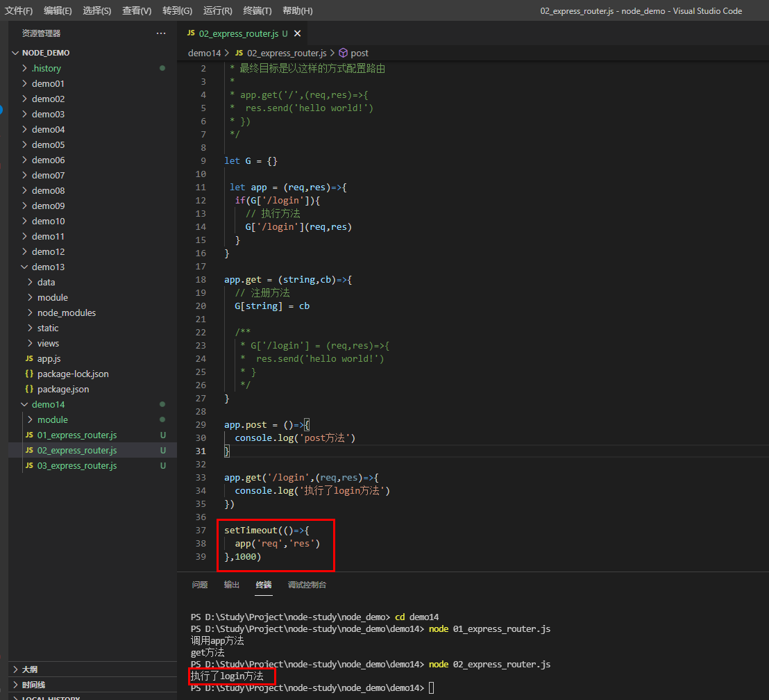The width and height of the screenshot is (769, 700).
Task: Expand the demo01 folder
Action: 93,83
